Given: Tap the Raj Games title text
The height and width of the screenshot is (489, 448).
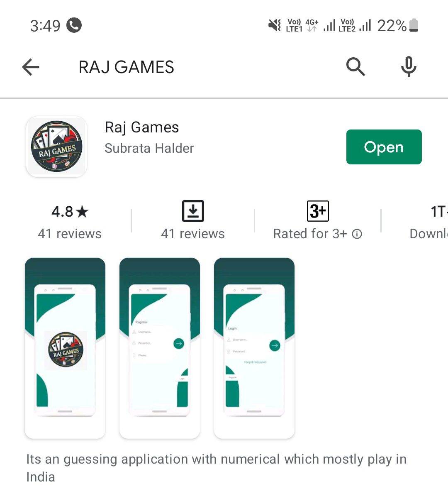Looking at the screenshot, I should 142,127.
